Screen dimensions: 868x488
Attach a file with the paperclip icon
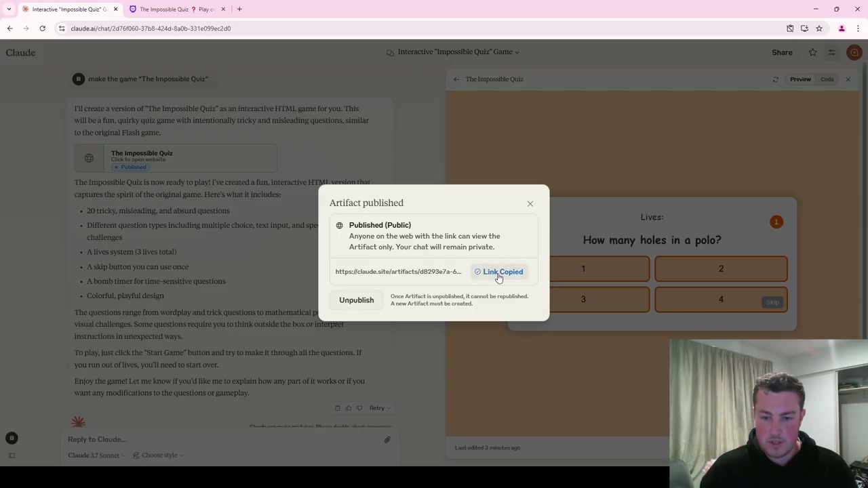pyautogui.click(x=387, y=439)
